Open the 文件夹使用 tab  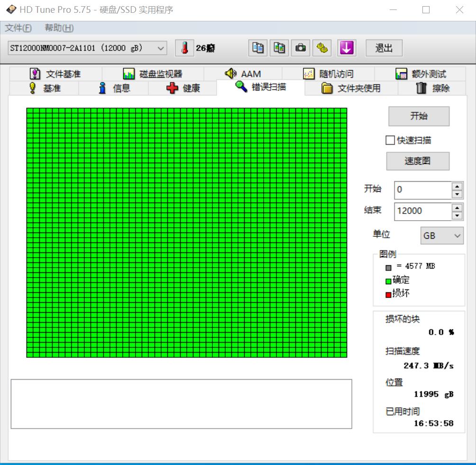click(x=351, y=88)
